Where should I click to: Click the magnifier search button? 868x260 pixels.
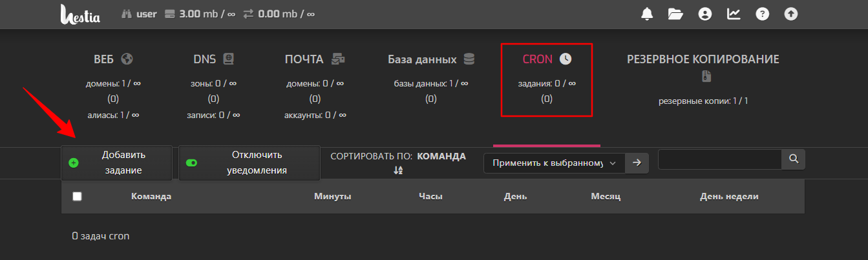click(x=794, y=160)
